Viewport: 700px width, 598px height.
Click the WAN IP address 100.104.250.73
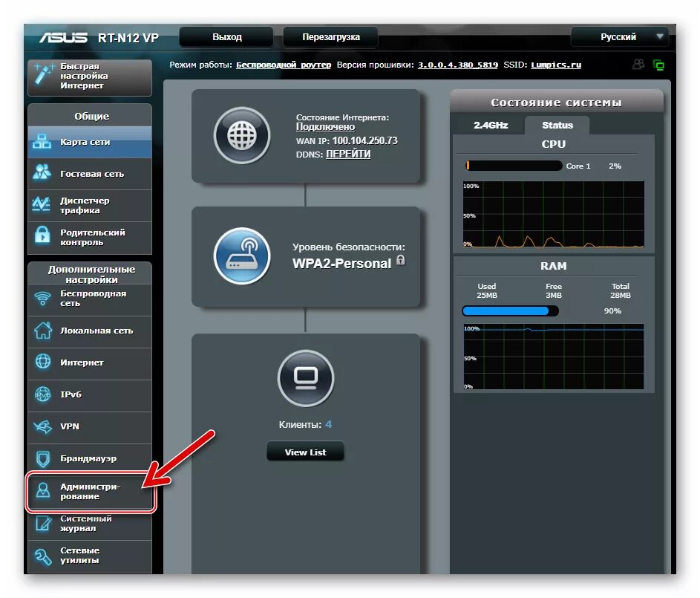(x=364, y=140)
